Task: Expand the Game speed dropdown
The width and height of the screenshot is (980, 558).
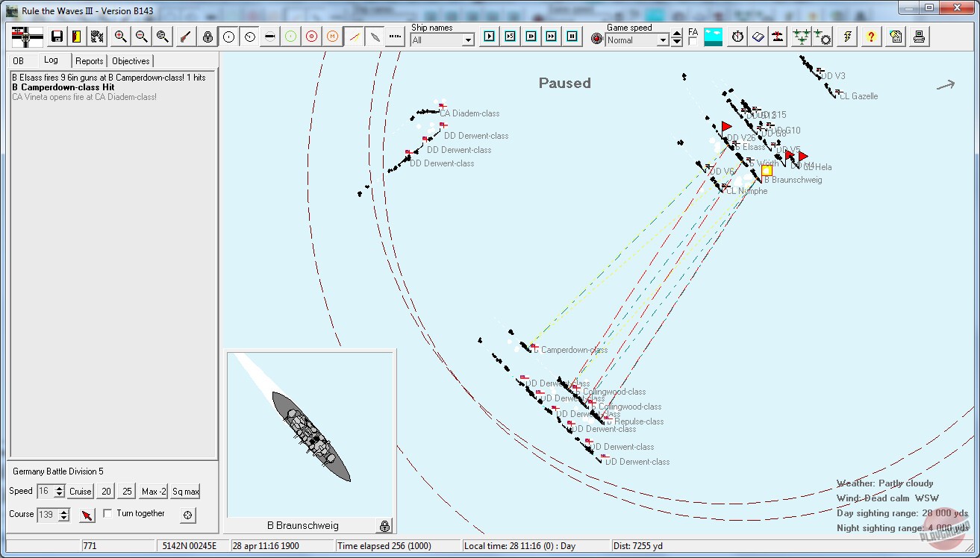Action: click(662, 40)
